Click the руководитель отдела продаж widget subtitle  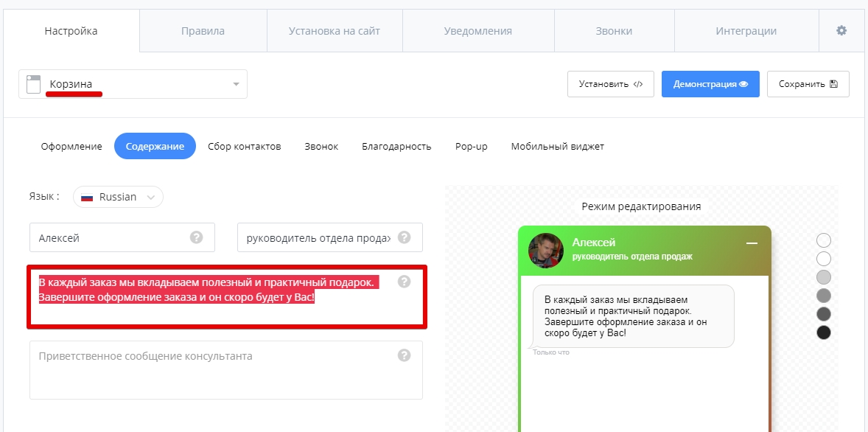(x=632, y=257)
